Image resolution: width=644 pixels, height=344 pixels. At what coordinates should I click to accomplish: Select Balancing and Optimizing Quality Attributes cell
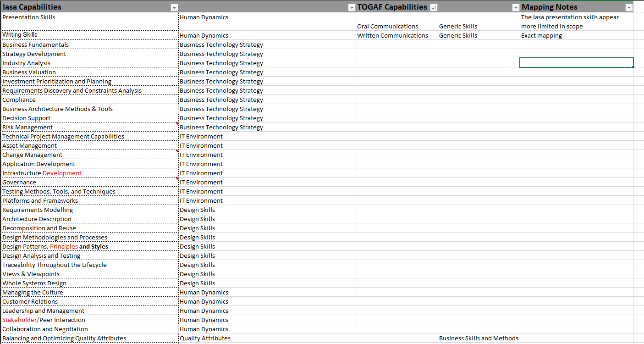click(89, 338)
